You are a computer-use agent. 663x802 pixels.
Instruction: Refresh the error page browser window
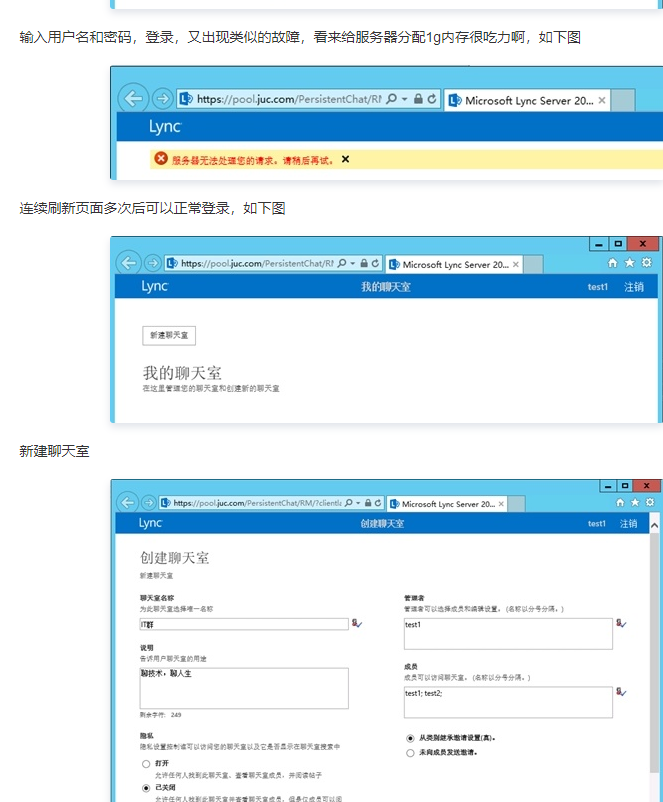coord(432,99)
